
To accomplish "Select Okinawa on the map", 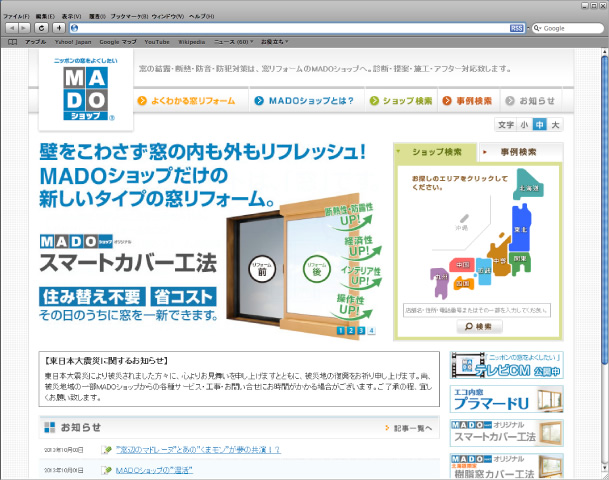I will pos(463,223).
